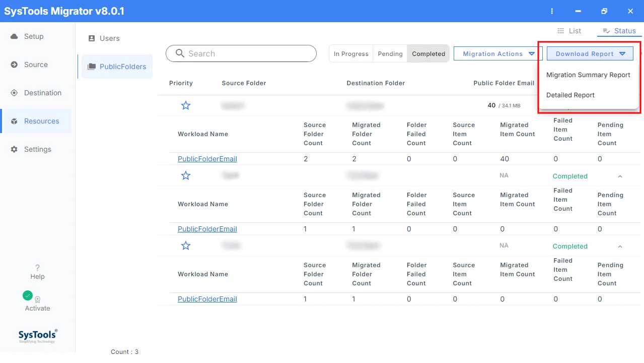Click the Source Folder column header

244,83
